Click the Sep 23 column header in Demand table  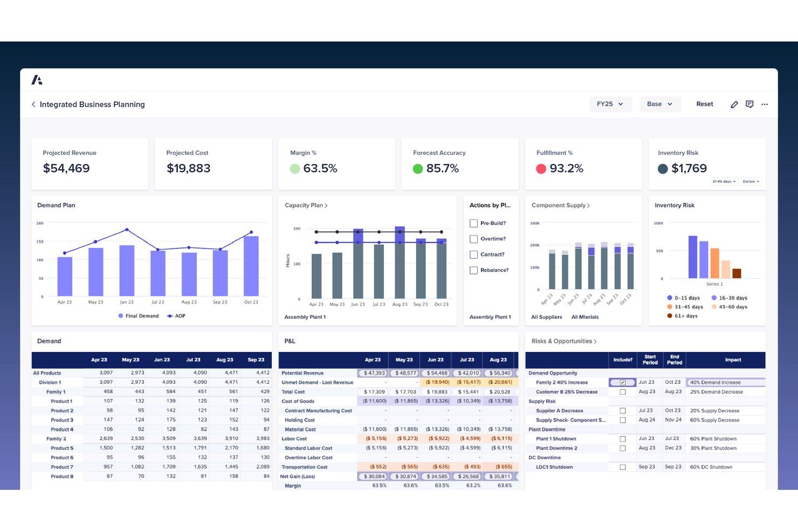coord(256,360)
